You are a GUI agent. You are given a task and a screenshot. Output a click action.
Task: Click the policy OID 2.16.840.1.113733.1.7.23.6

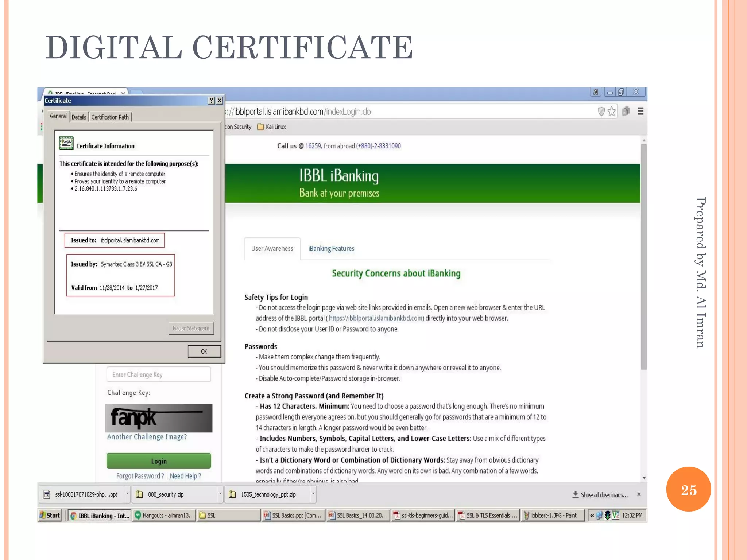click(x=106, y=189)
